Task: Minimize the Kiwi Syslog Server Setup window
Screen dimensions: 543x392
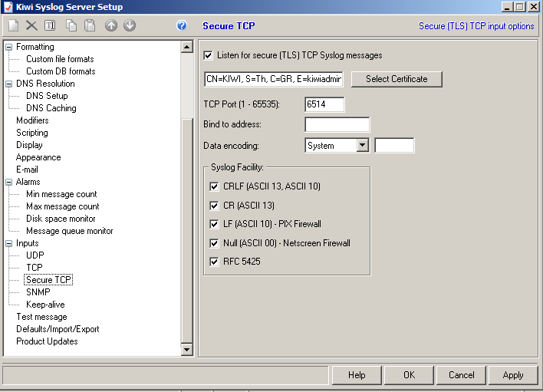Action: 507,7
